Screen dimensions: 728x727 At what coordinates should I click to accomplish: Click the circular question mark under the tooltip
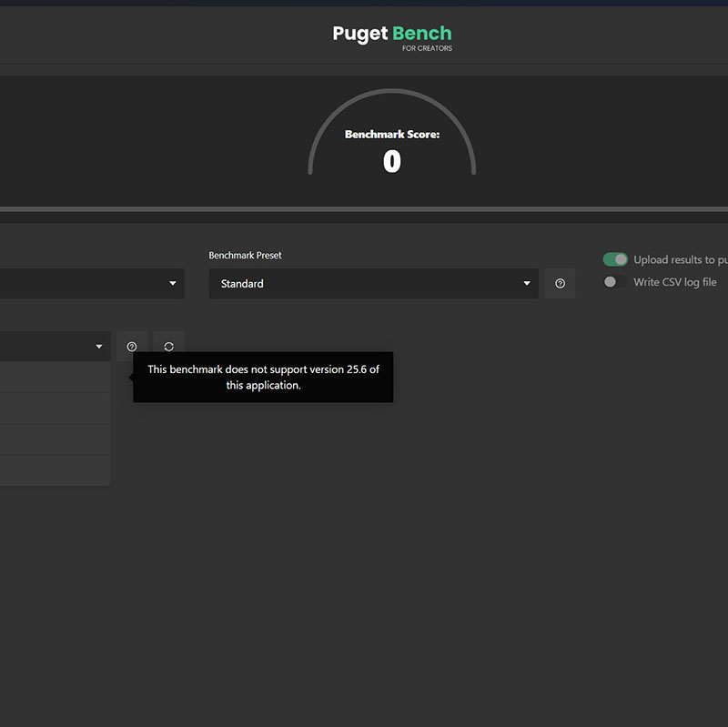(x=132, y=347)
